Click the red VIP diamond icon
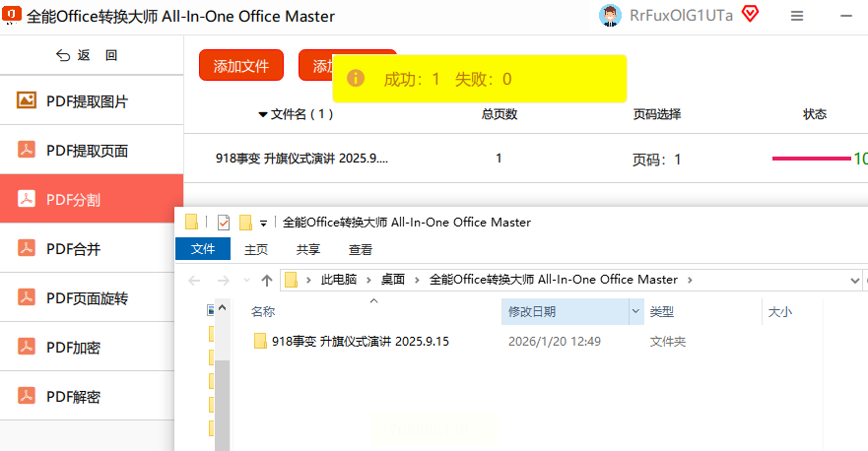The image size is (868, 451). (x=750, y=15)
